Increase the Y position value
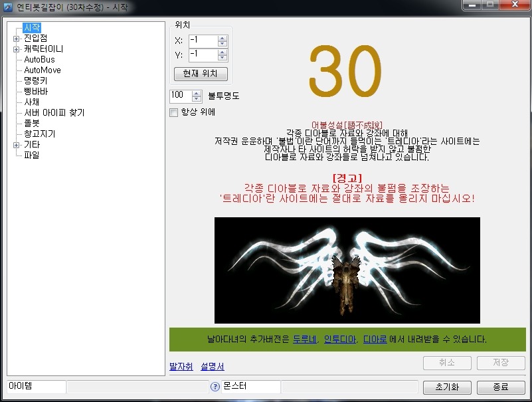 [x=222, y=52]
